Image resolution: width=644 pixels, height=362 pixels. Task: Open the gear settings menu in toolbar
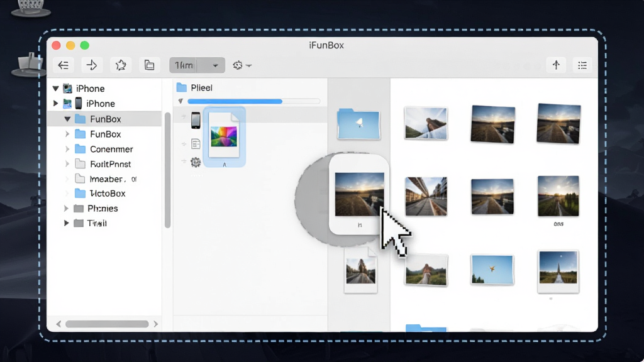242,65
